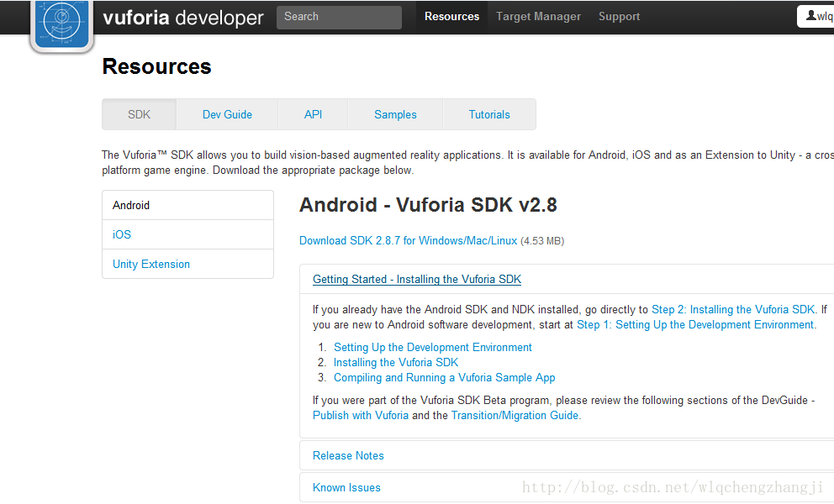The image size is (834, 504).
Task: Open Target Manager in top navigation
Action: [x=538, y=17]
